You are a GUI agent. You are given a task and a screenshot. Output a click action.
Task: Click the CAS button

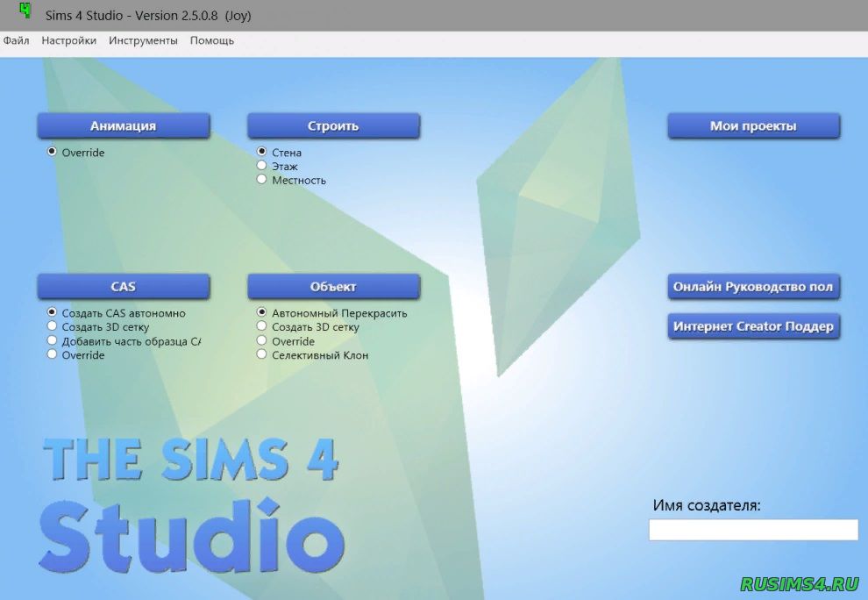point(123,286)
